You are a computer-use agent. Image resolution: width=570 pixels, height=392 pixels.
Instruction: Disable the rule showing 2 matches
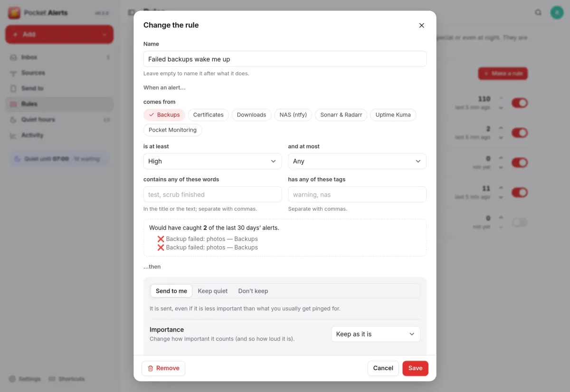(x=520, y=133)
